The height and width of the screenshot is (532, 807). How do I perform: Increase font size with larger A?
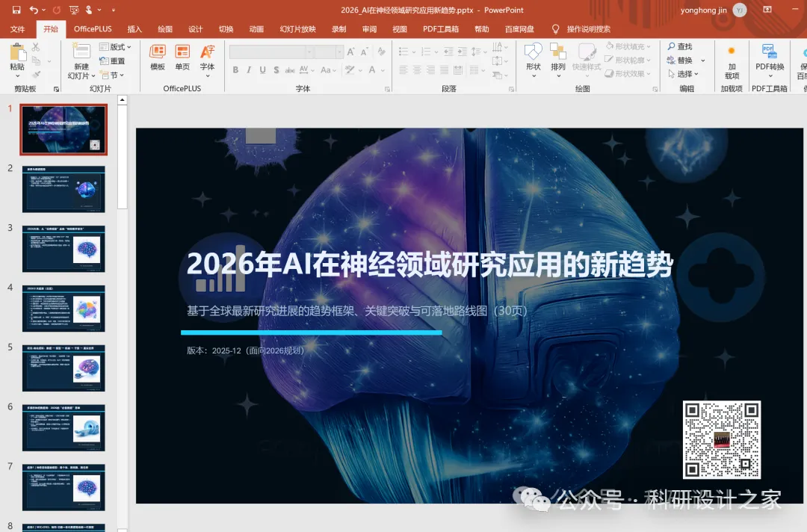click(x=350, y=52)
